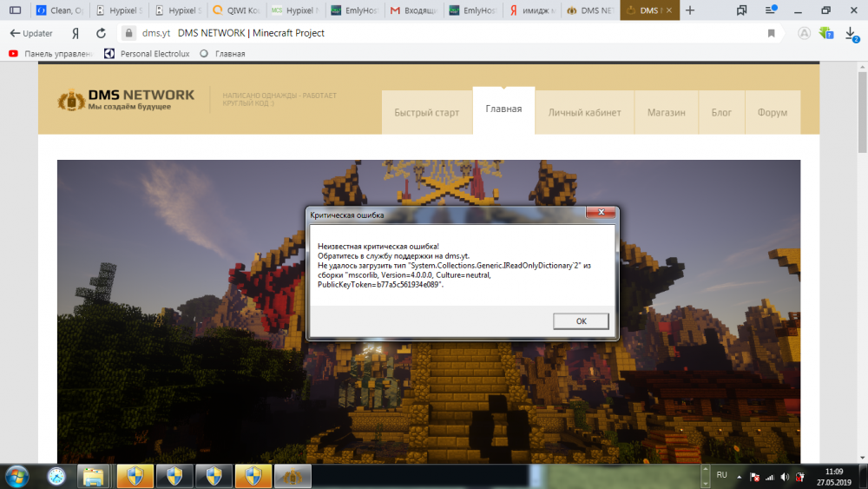Open the Магазин site menu item
The image size is (868, 489).
point(666,112)
